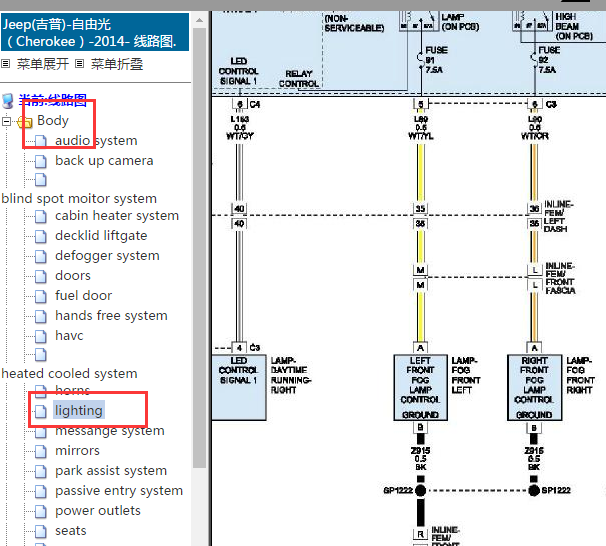The image size is (606, 546).
Task: Open the seats diagram entry
Action: point(71,531)
